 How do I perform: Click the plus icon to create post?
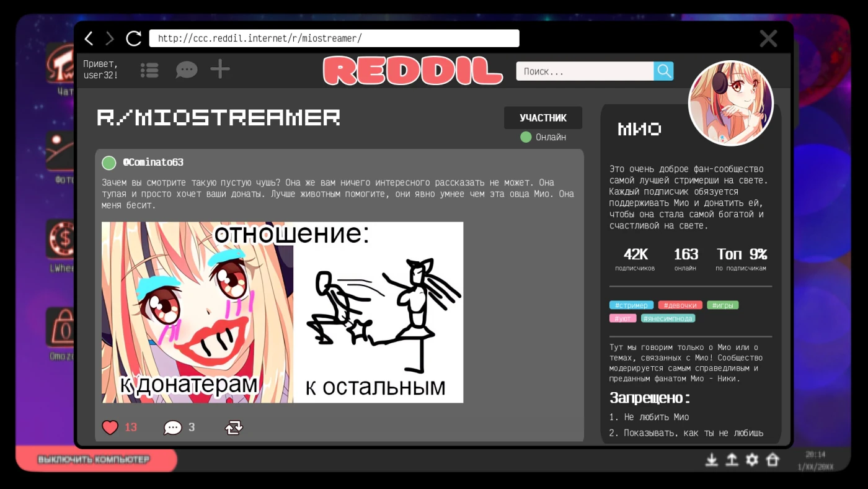(x=220, y=70)
